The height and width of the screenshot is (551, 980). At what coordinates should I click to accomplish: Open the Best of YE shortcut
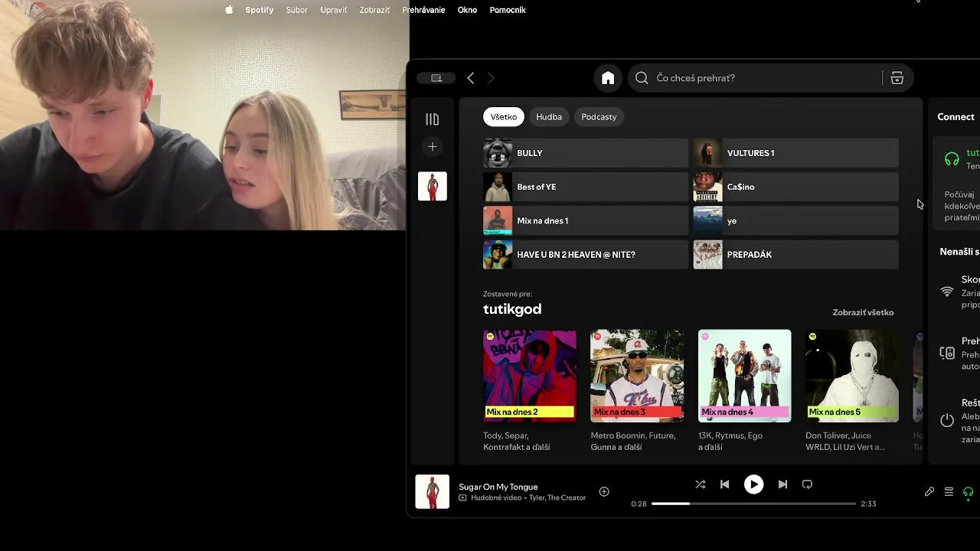[x=586, y=187]
